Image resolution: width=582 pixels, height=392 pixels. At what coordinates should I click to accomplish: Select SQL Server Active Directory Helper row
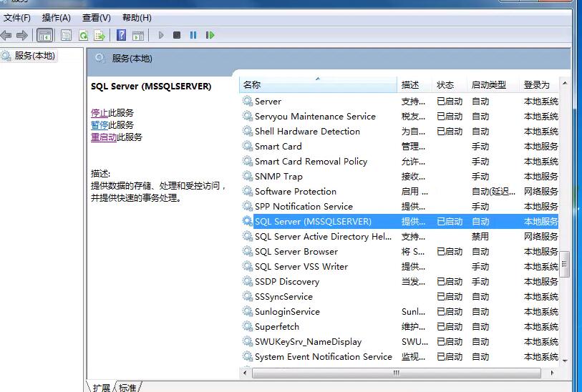pos(399,237)
